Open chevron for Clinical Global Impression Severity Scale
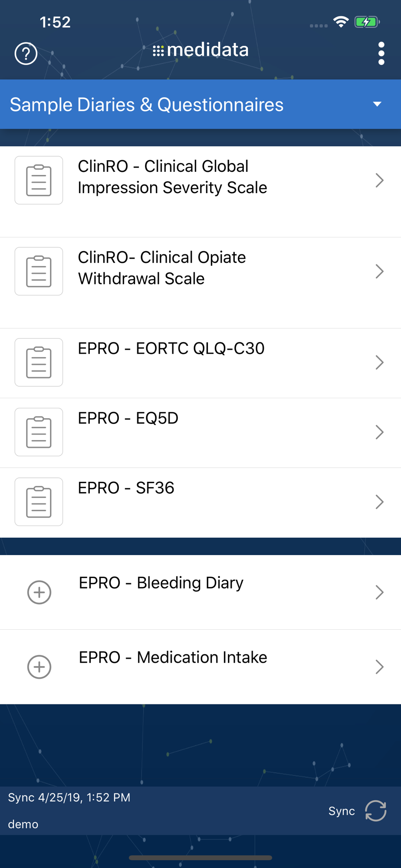The width and height of the screenshot is (401, 868). pyautogui.click(x=379, y=180)
